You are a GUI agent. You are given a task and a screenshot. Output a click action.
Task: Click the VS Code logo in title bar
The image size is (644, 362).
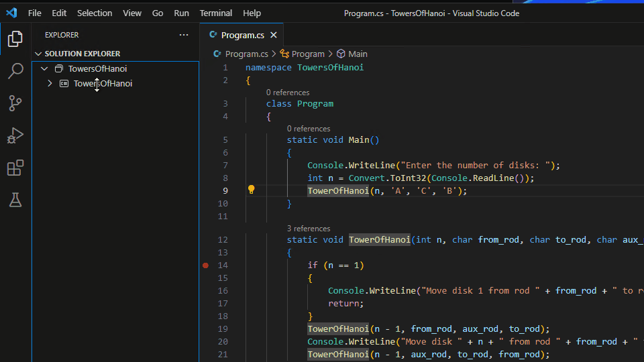[x=11, y=13]
